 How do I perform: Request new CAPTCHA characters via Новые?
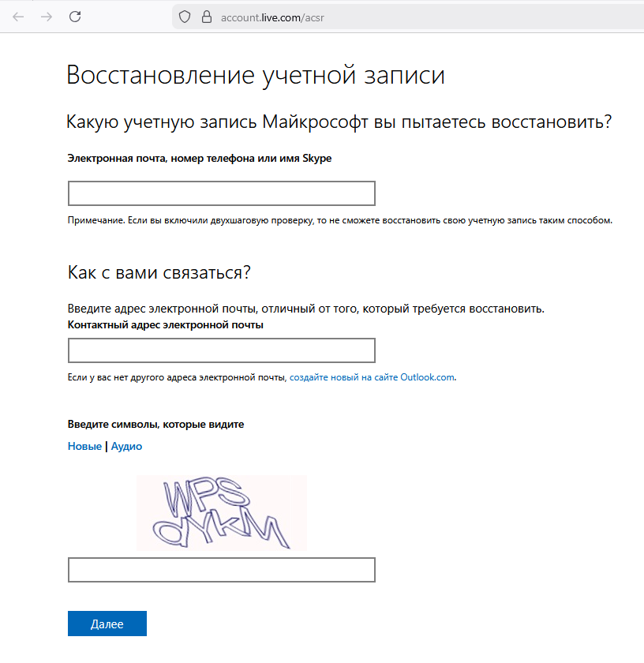pos(84,446)
